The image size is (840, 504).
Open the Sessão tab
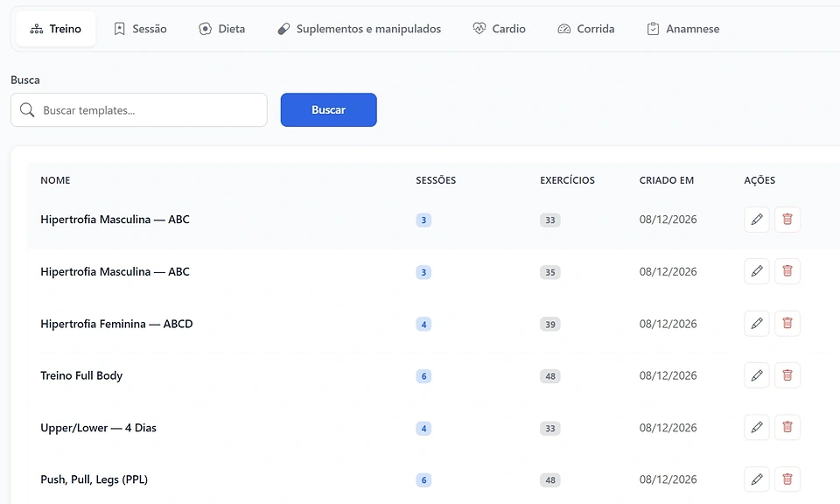pos(140,29)
